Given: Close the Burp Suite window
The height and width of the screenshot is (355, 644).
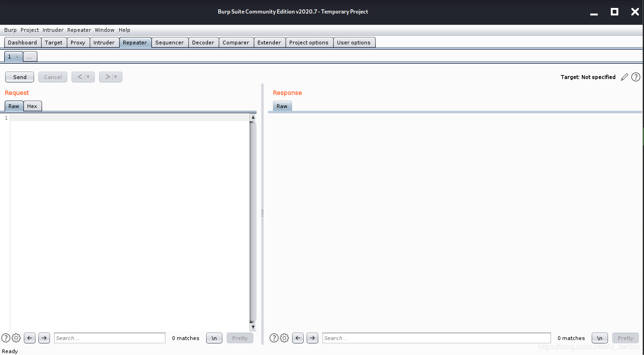Looking at the screenshot, I should pyautogui.click(x=635, y=12).
